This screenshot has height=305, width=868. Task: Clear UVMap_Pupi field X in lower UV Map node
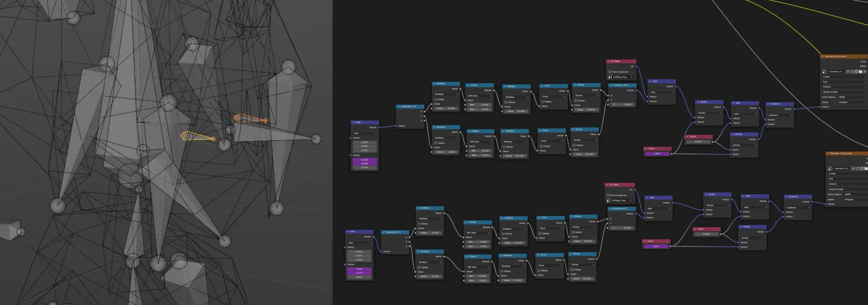(630, 201)
